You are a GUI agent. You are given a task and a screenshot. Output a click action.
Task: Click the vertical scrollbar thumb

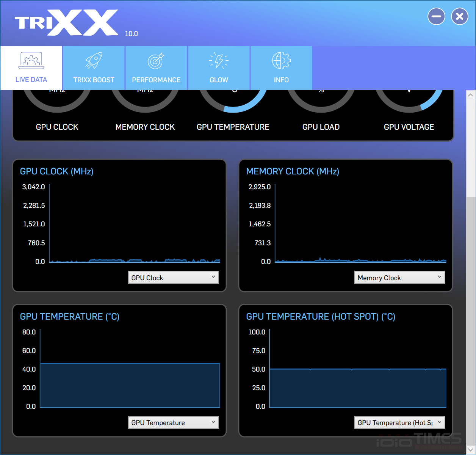pyautogui.click(x=471, y=148)
